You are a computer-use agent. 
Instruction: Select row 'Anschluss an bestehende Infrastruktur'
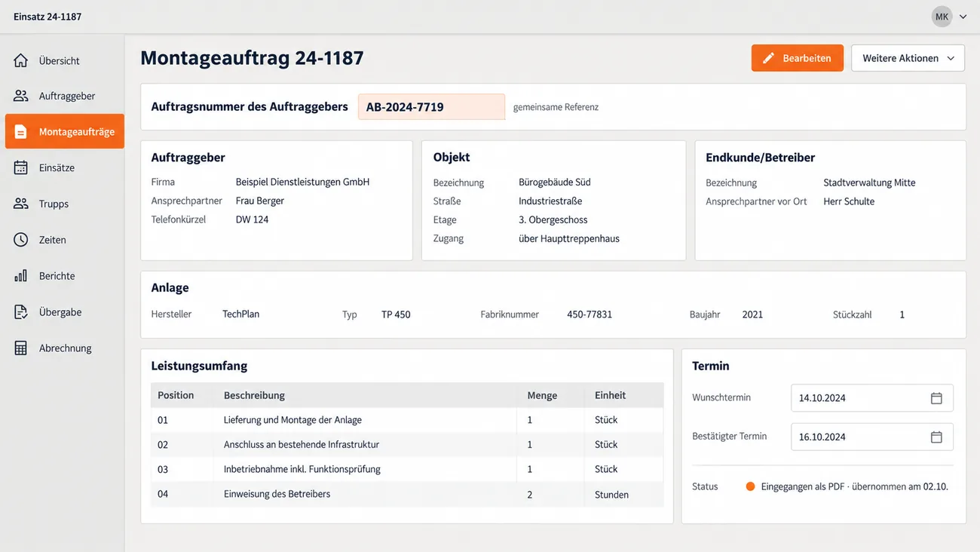pos(407,445)
